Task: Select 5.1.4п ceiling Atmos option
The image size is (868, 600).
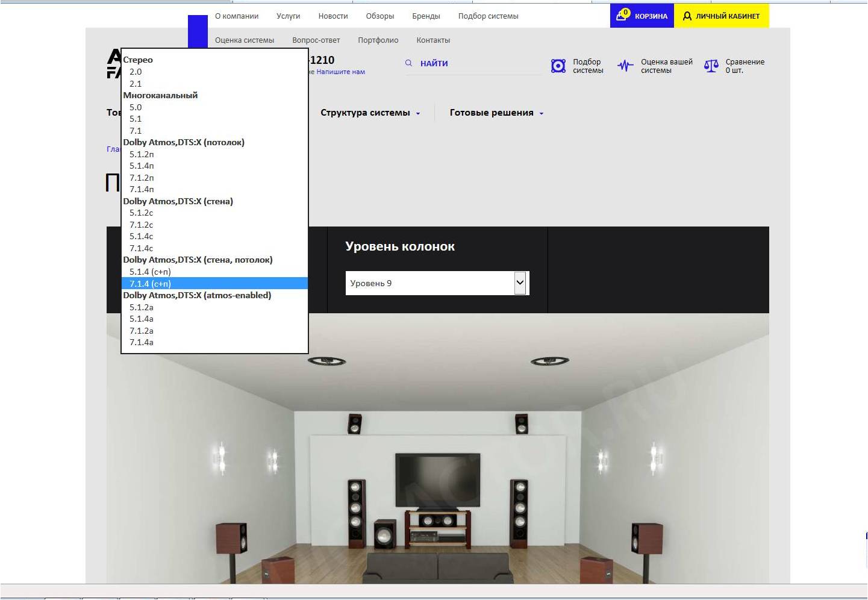Action: coord(214,166)
